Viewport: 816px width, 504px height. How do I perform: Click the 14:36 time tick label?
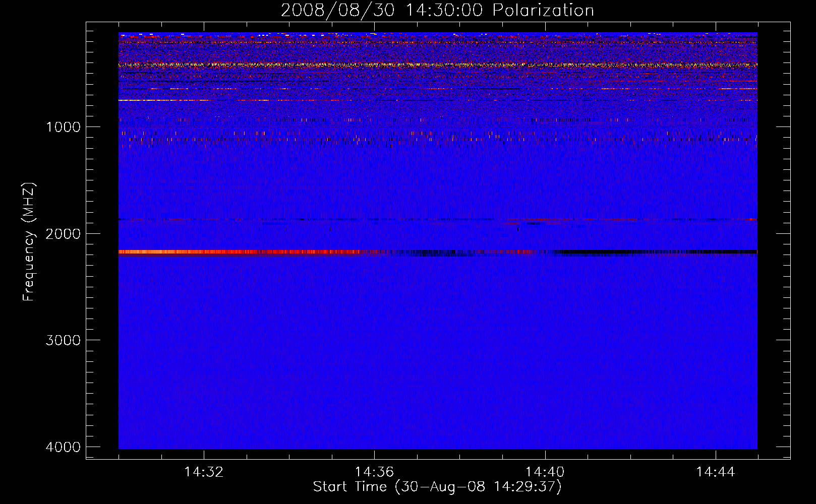(374, 472)
